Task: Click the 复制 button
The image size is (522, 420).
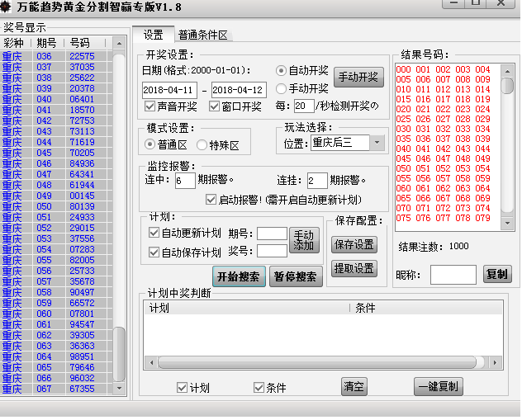Action: (497, 274)
